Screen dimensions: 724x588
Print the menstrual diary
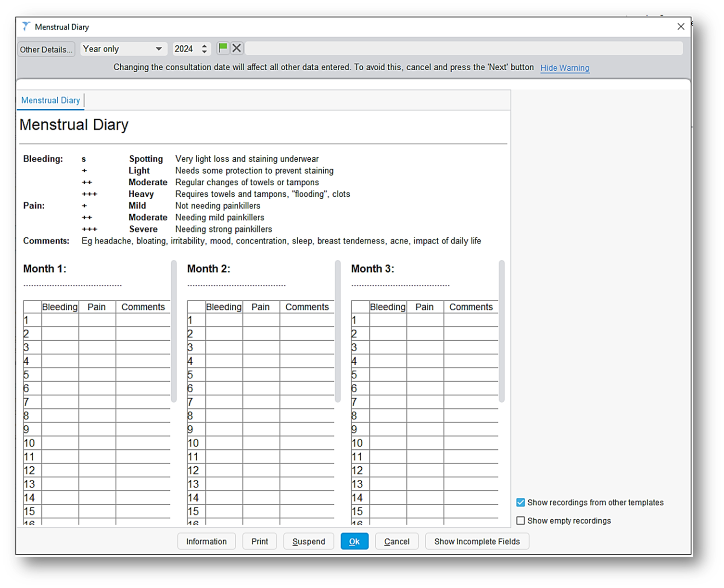pos(260,541)
